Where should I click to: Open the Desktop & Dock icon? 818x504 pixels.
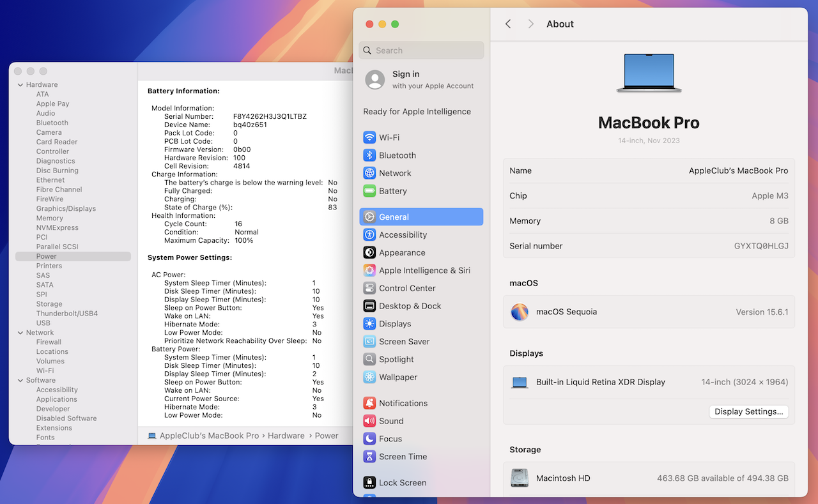coord(369,306)
